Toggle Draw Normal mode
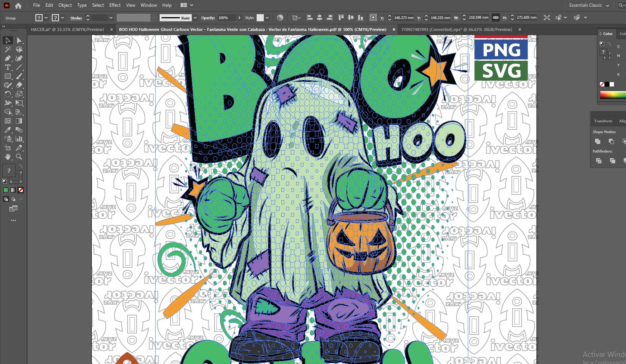The image size is (626, 364). tap(6, 199)
